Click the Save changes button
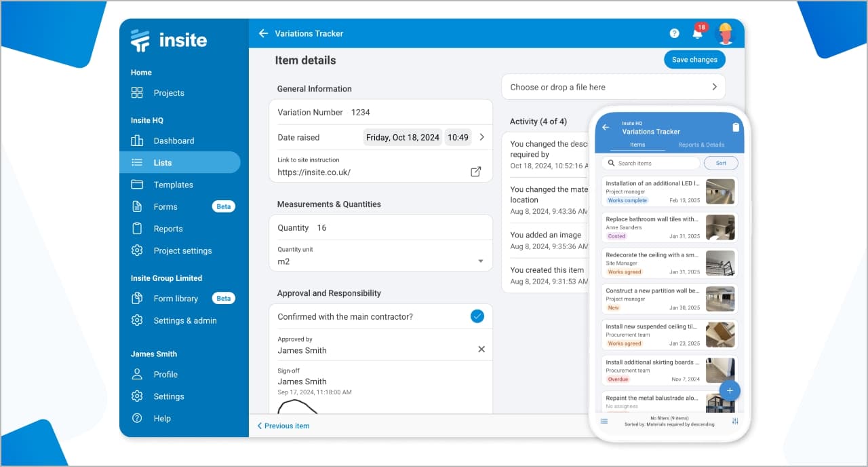Viewport: 868px width, 467px height. point(694,59)
